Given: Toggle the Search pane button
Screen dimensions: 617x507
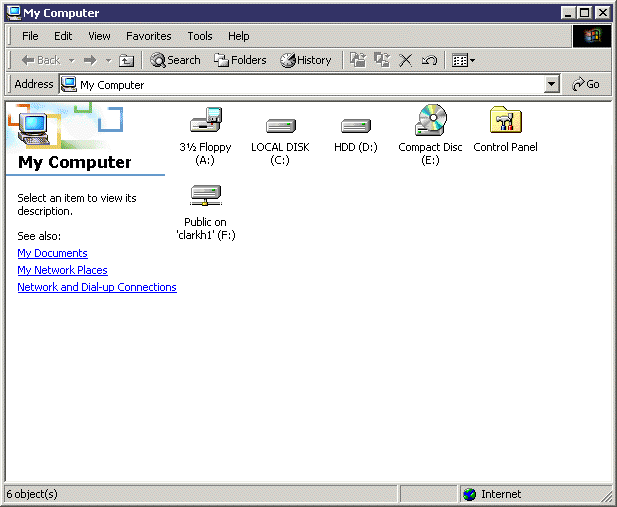Looking at the screenshot, I should tap(175, 60).
